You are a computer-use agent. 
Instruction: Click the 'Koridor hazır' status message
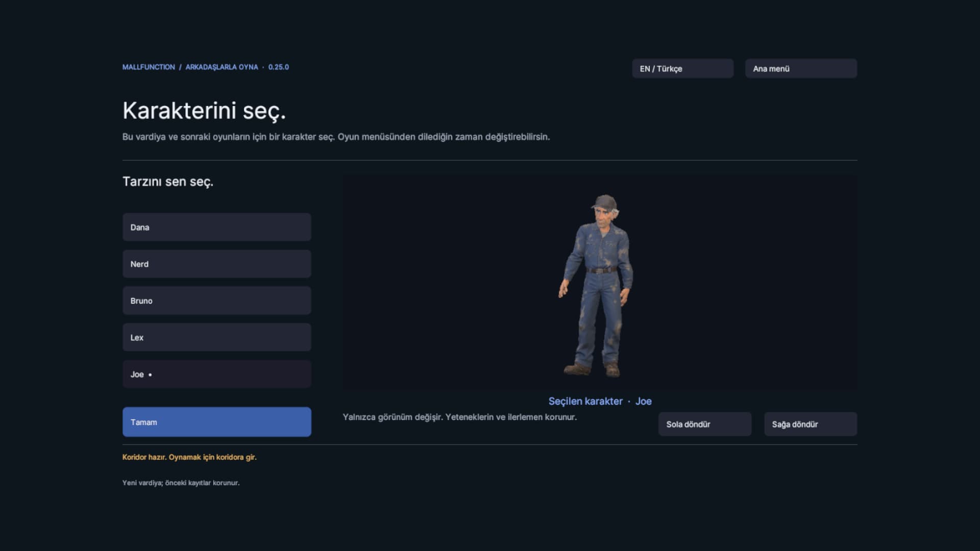coord(189,457)
